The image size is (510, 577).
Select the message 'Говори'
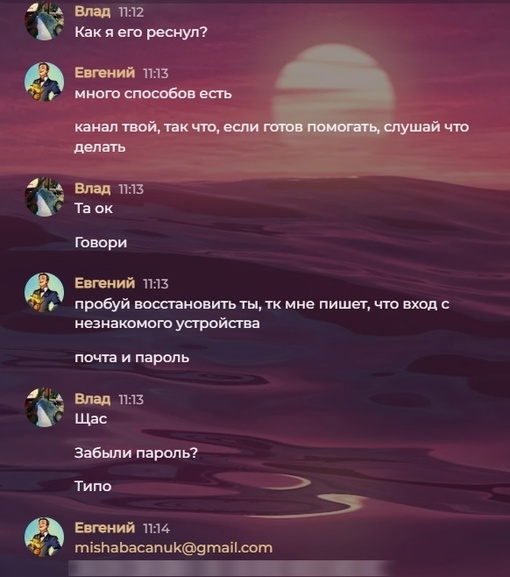click(101, 243)
